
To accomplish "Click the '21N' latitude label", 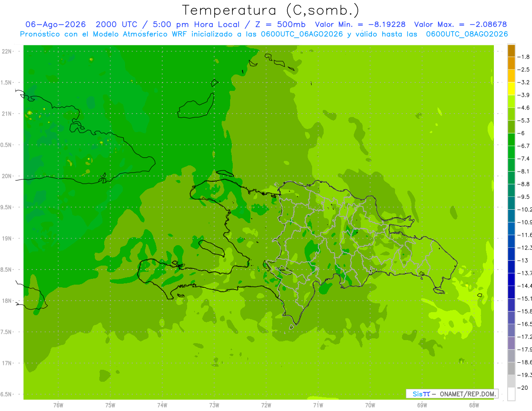I will 8,114.
